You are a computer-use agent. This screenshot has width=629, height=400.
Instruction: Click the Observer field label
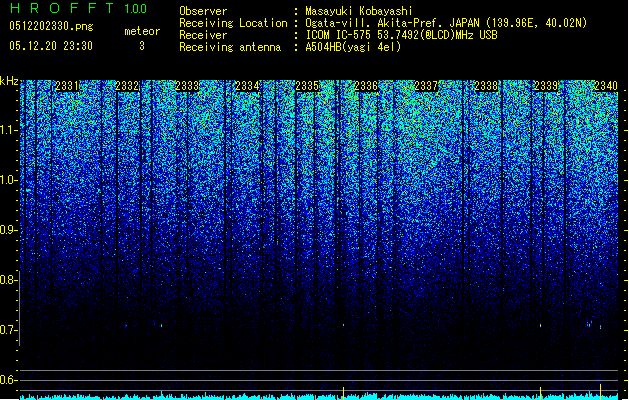203,11
